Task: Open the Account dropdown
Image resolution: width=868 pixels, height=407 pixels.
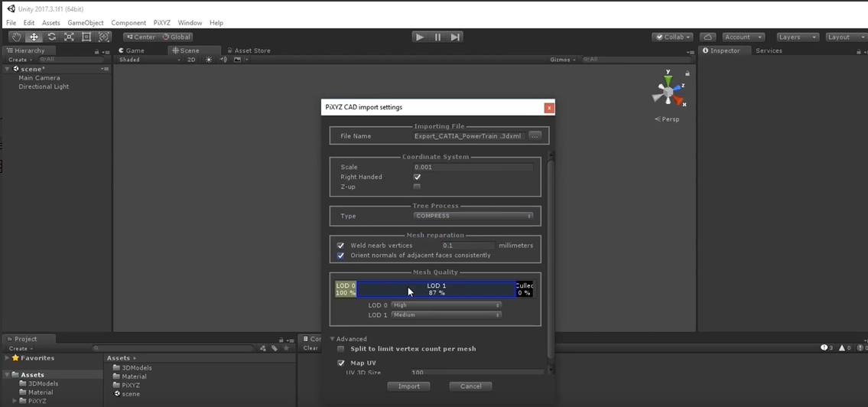Action: click(x=743, y=37)
